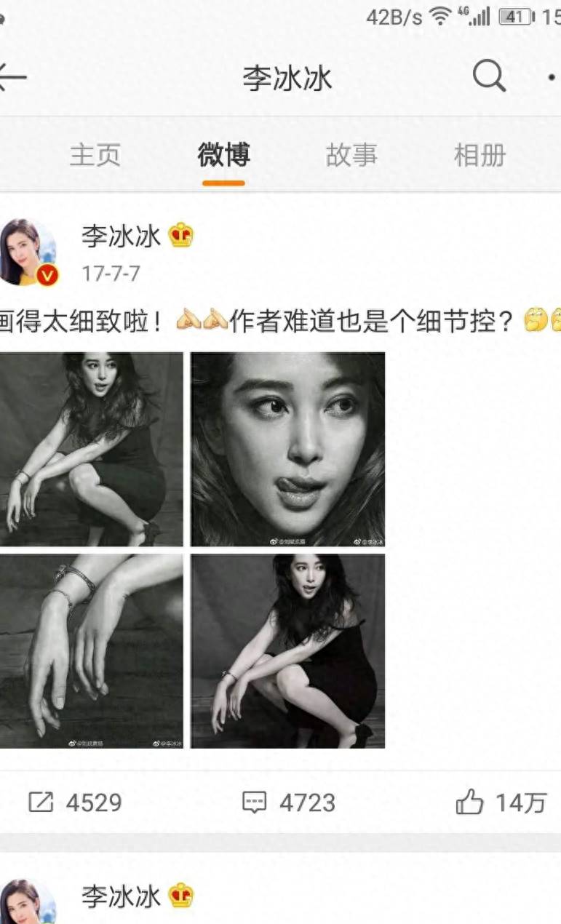
Task: Open the bottom-right crouching photo thumbnail
Action: pyautogui.click(x=288, y=651)
